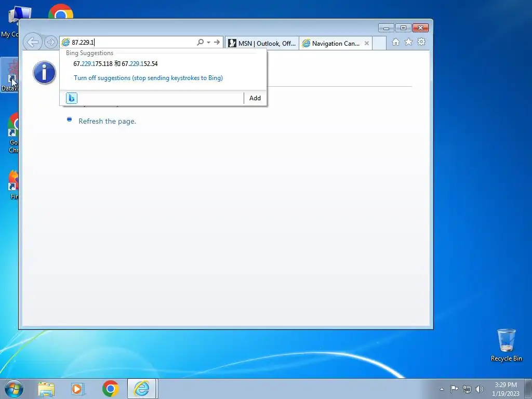Select the Recycle Bin desktop icon
Viewport: 532px width, 399px height.
pos(506,345)
